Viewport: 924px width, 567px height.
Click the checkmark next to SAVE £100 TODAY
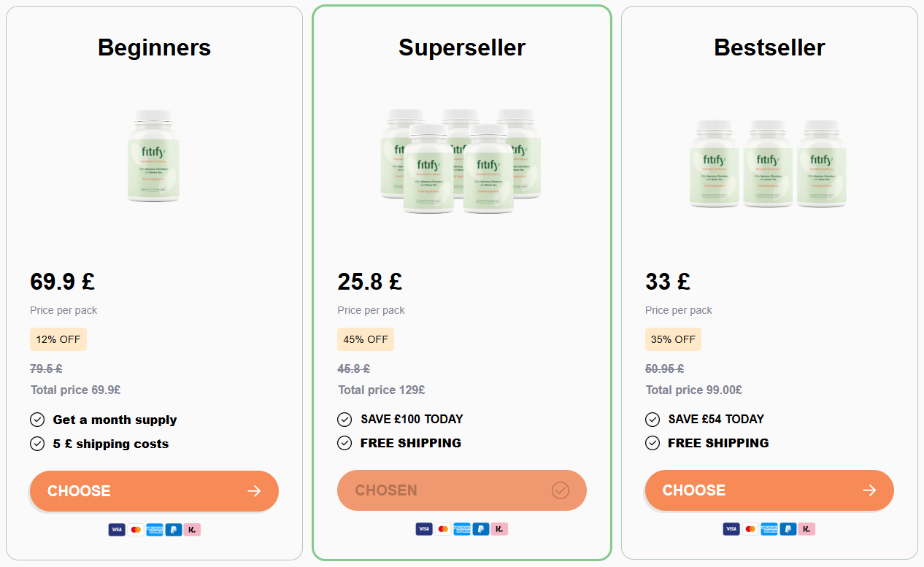(344, 419)
